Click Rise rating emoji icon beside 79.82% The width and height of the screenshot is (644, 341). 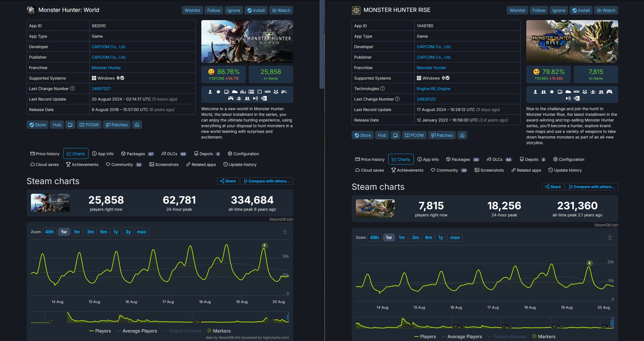coord(537,72)
